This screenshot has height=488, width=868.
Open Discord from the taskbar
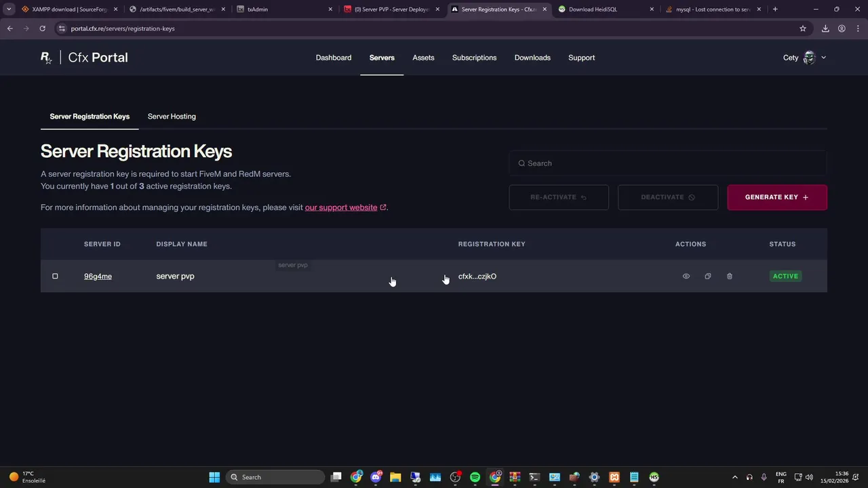[376, 477]
